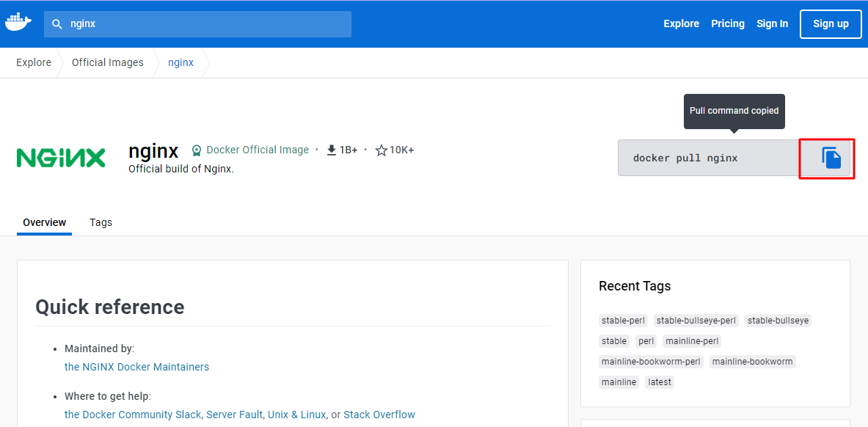Select the stable-bullseye tag

[778, 321]
